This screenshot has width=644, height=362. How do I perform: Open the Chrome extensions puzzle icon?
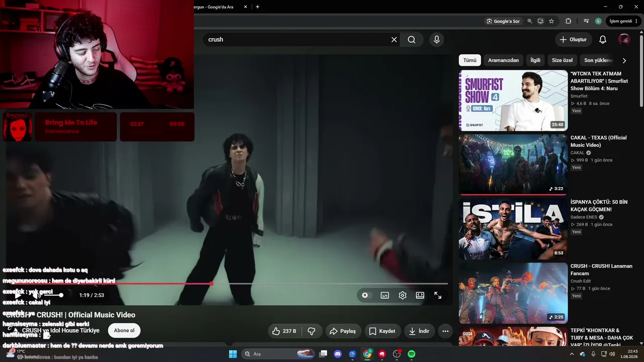569,21
